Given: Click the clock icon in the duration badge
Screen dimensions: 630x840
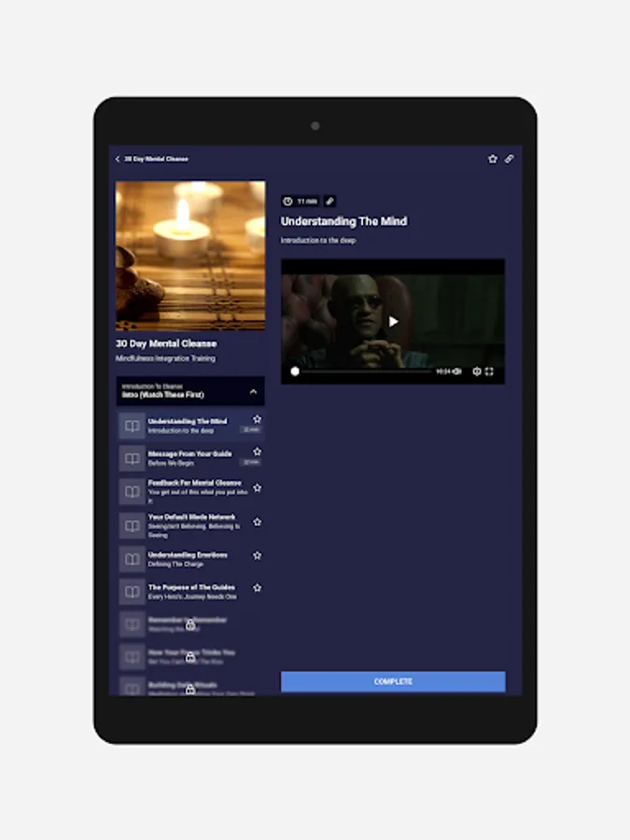Looking at the screenshot, I should [x=288, y=202].
